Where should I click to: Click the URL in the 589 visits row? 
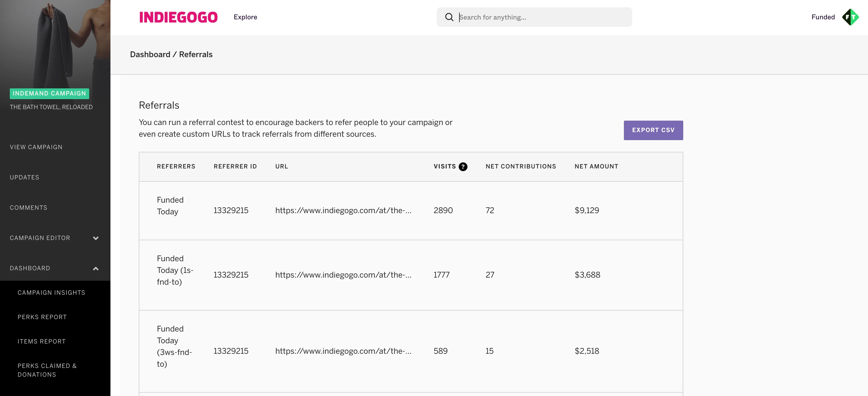pyautogui.click(x=343, y=351)
